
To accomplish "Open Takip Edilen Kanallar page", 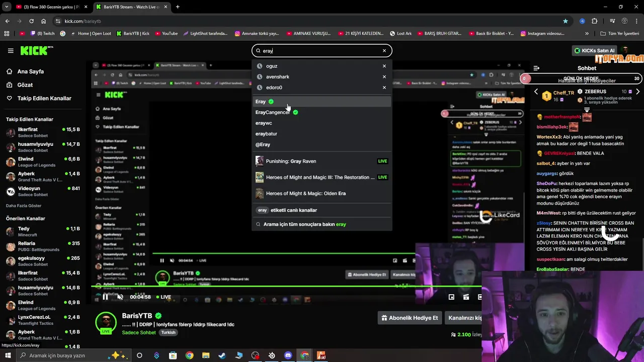I will pos(44,99).
